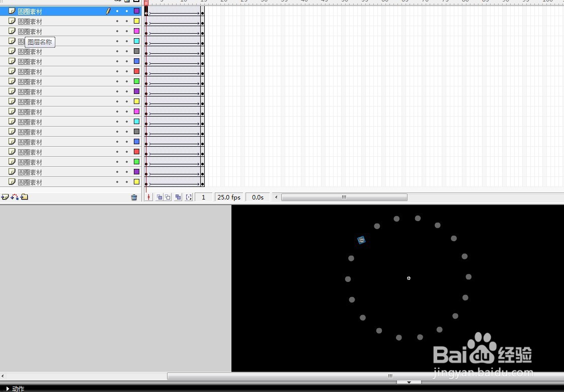Expand the 动作 Actions panel
564x392 pixels.
coord(8,388)
